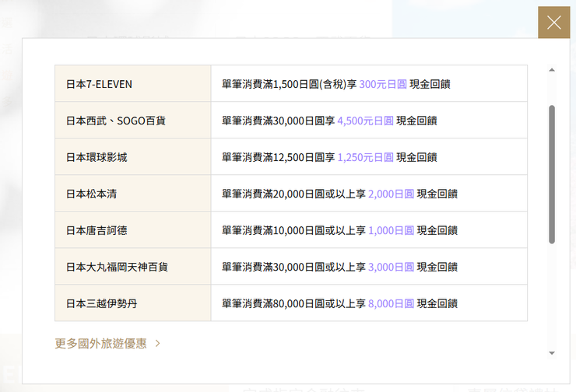Open the 更多國外旅遊優惠 link
The height and width of the screenshot is (392, 576).
pos(100,343)
